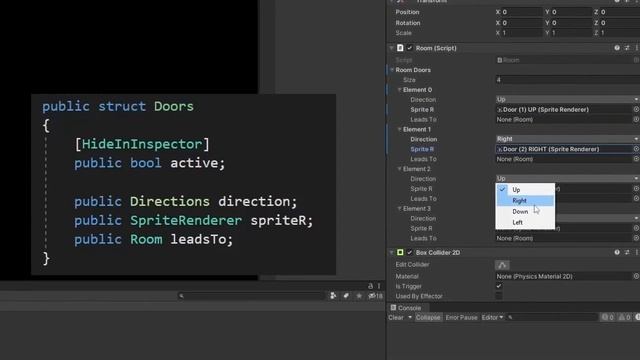Collapse the Element 3 foldout
Image resolution: width=640 pixels, height=360 pixels.
[400, 209]
